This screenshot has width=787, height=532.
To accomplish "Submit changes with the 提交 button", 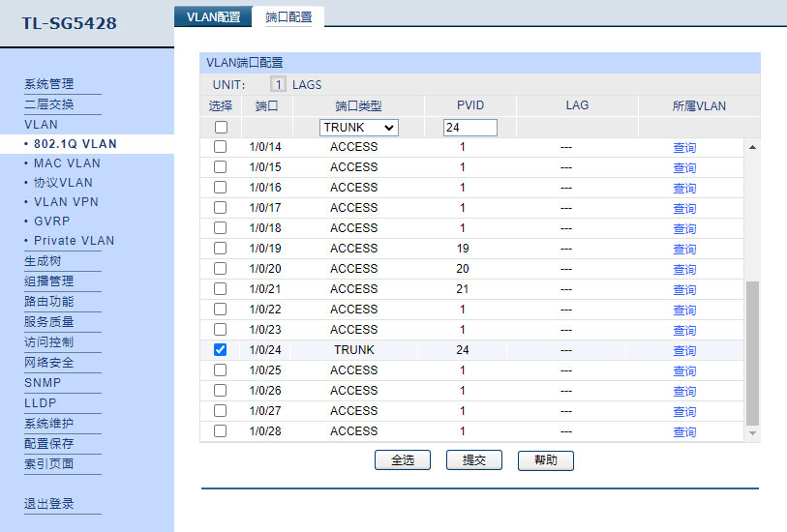I will [x=474, y=460].
